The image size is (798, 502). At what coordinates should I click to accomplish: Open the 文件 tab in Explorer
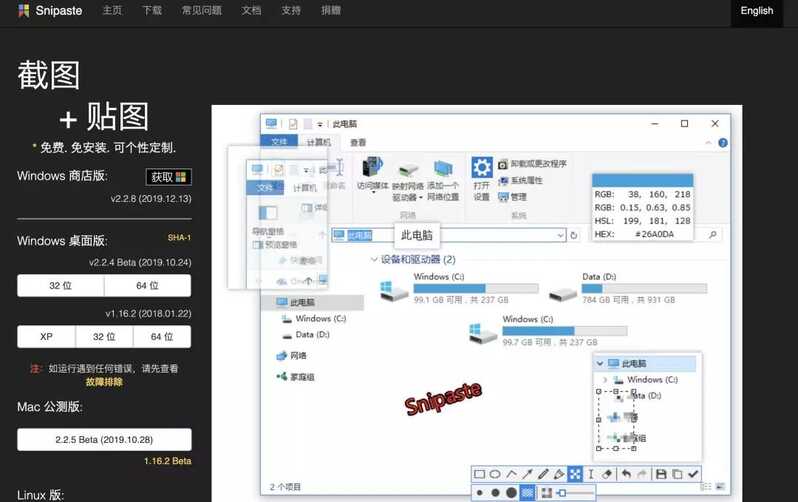[x=279, y=142]
